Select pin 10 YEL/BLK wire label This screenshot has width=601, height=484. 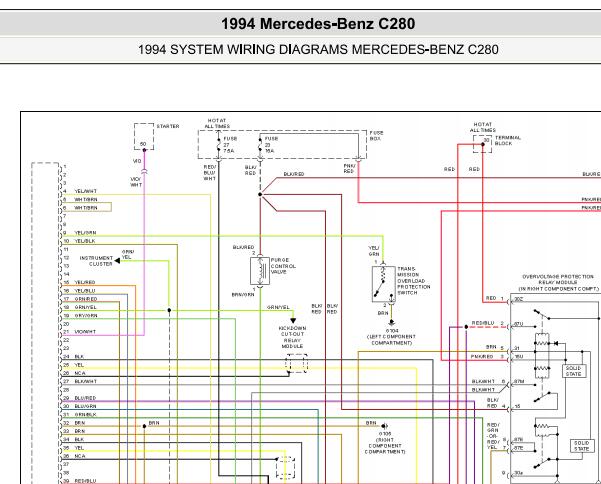click(85, 241)
